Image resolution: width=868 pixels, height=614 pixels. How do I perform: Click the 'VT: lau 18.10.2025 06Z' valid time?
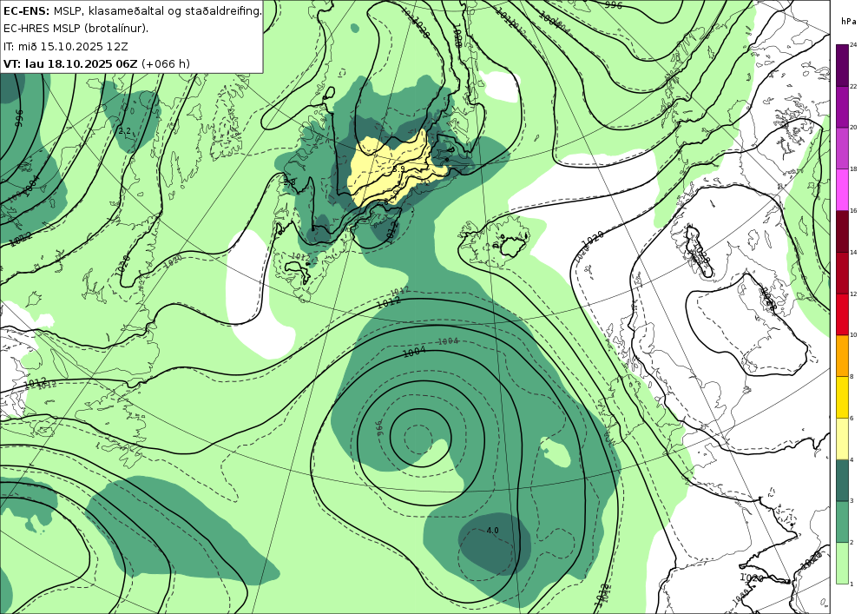(70, 63)
